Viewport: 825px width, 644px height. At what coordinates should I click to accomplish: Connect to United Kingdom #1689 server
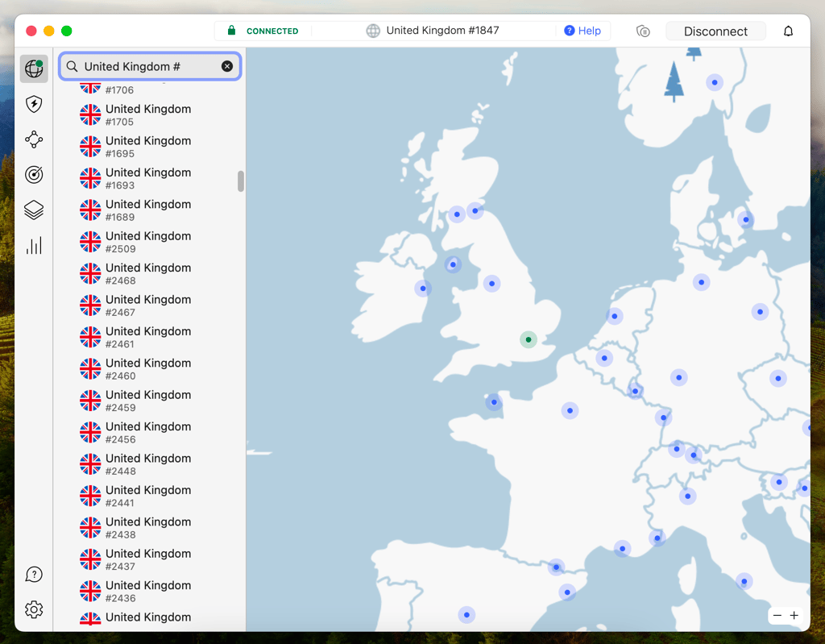[x=150, y=210]
